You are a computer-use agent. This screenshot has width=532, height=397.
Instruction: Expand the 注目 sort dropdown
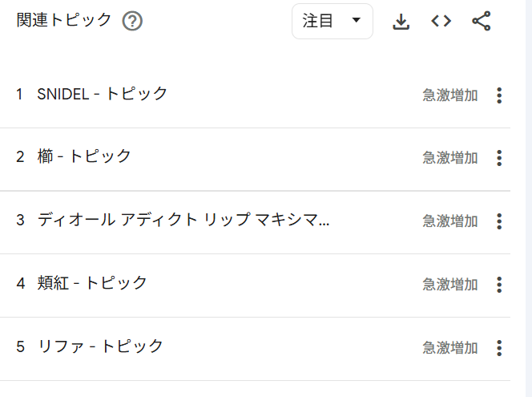332,22
